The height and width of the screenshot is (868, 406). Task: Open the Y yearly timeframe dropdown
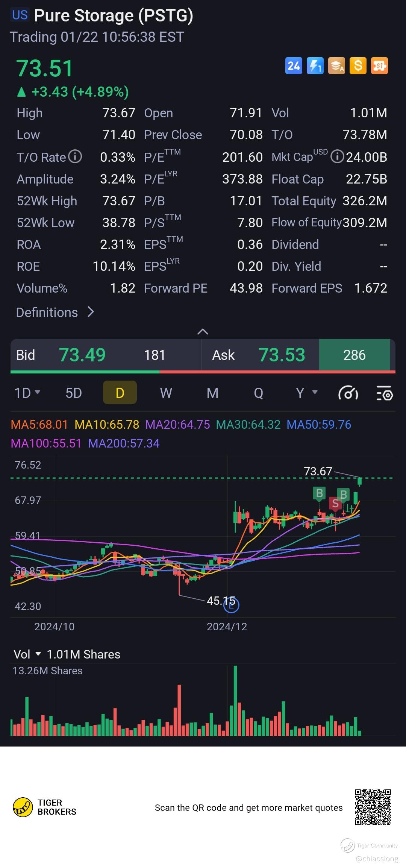pos(306,393)
